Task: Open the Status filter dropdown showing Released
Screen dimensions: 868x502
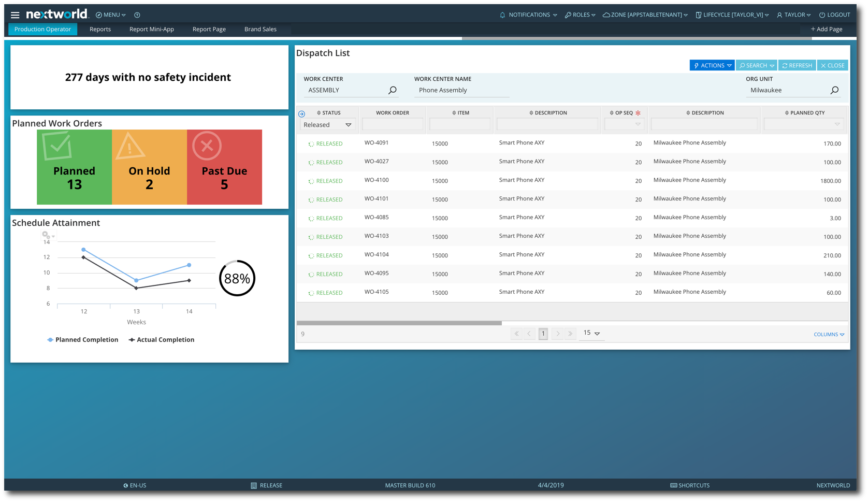Action: pyautogui.click(x=328, y=125)
